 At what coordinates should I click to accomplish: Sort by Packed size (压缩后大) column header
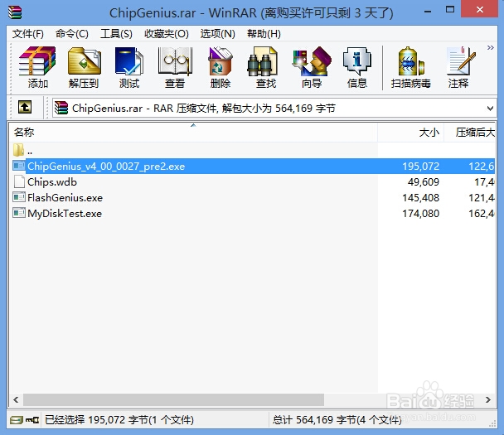pyautogui.click(x=470, y=132)
